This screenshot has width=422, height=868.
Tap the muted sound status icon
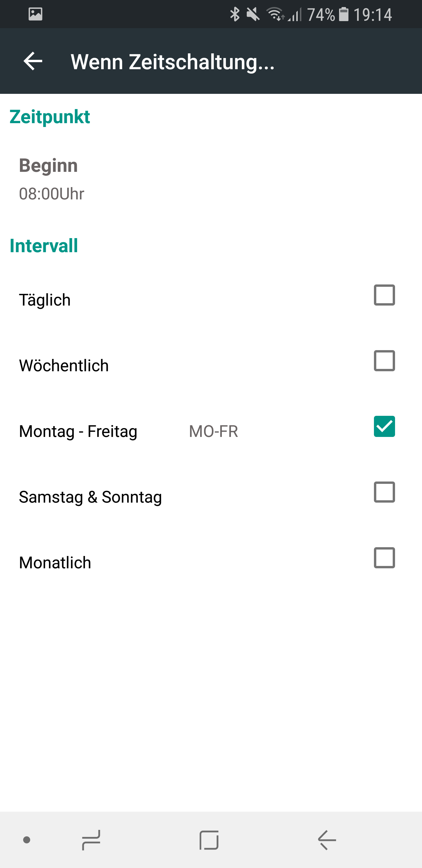coord(253,14)
